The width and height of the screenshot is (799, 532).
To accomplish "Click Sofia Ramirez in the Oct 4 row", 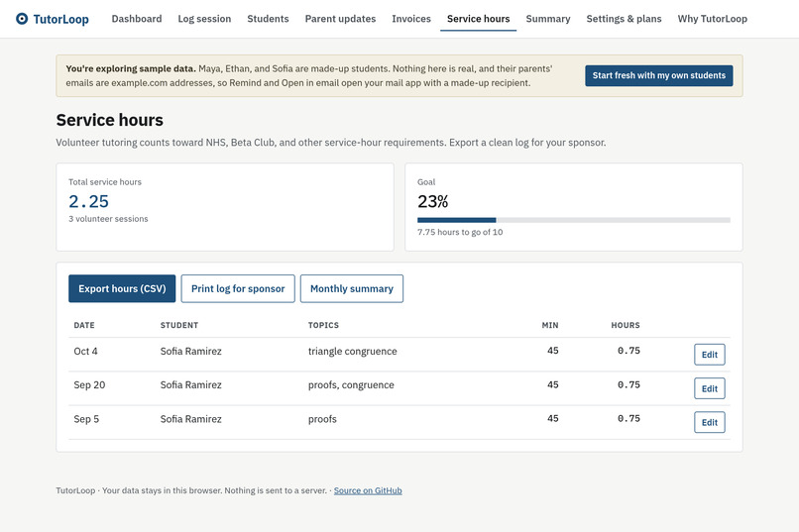I will pyautogui.click(x=191, y=352).
